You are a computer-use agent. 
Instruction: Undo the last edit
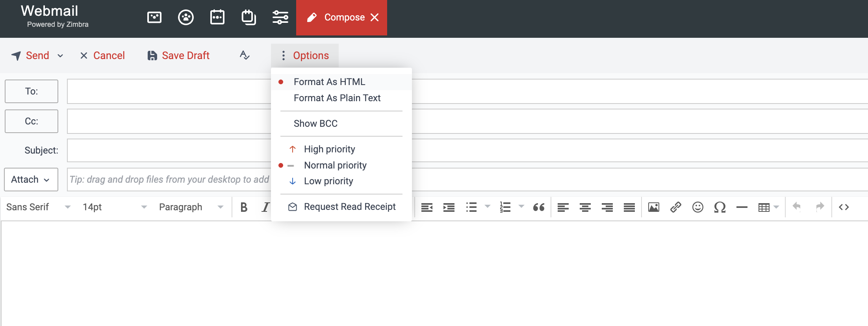[797, 207]
